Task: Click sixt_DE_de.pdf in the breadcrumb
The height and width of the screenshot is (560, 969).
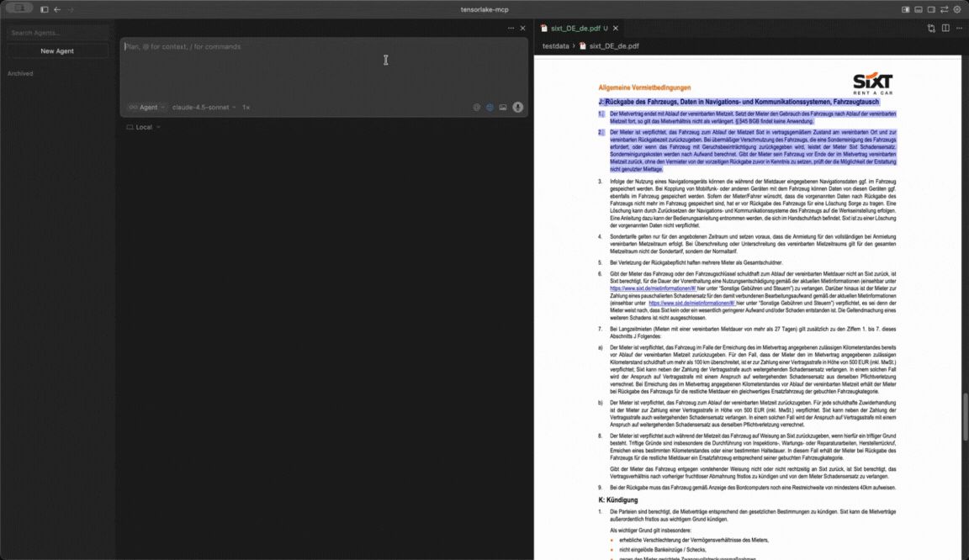Action: pyautogui.click(x=614, y=45)
